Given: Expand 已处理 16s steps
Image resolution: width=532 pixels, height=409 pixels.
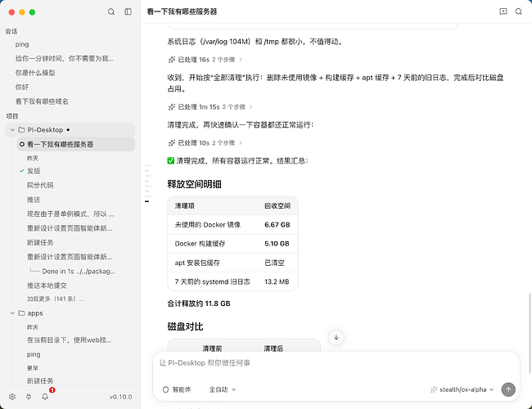Looking at the screenshot, I should point(205,60).
